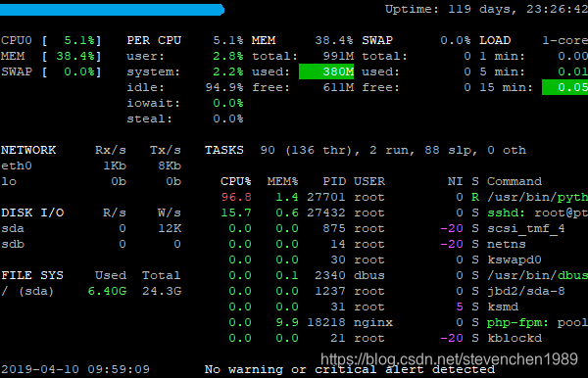Select the sdb disk row
The width and height of the screenshot is (588, 378).
pyautogui.click(x=91, y=244)
